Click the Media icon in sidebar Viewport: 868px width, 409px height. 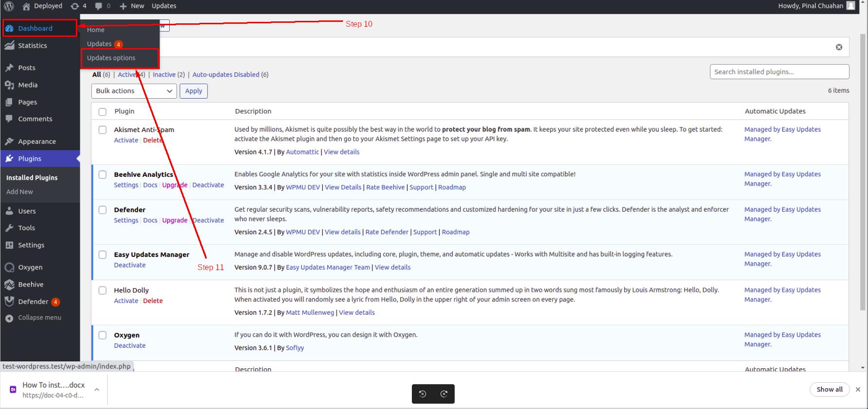click(x=9, y=85)
